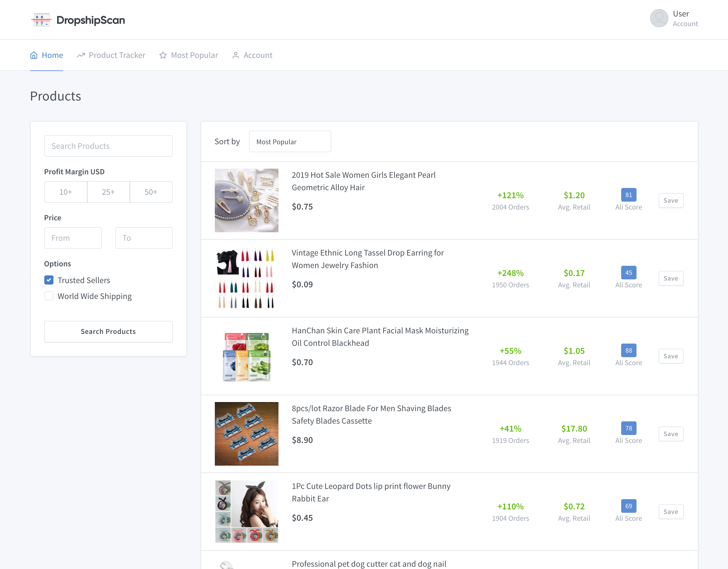The image size is (728, 569).
Task: Open the pearl hair clips thumbnail
Action: (246, 200)
